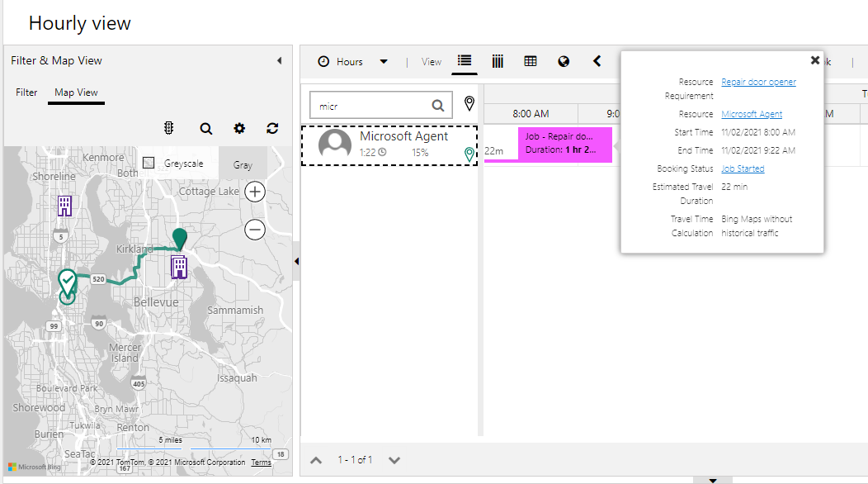Switch to map globe view icon
The width and height of the screenshot is (868, 484).
[x=564, y=62]
